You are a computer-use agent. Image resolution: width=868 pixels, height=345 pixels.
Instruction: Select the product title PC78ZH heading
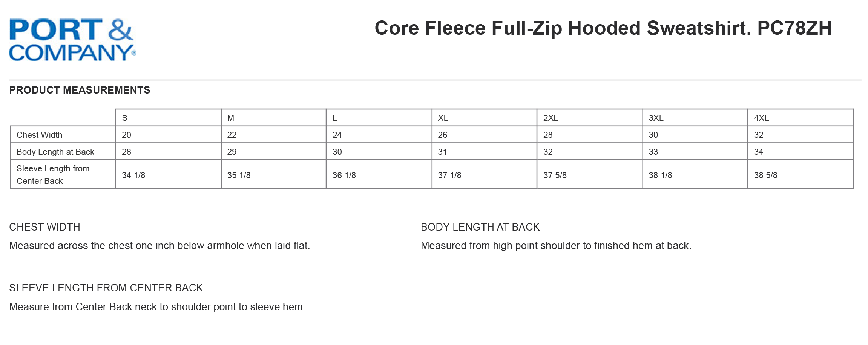[x=603, y=28]
